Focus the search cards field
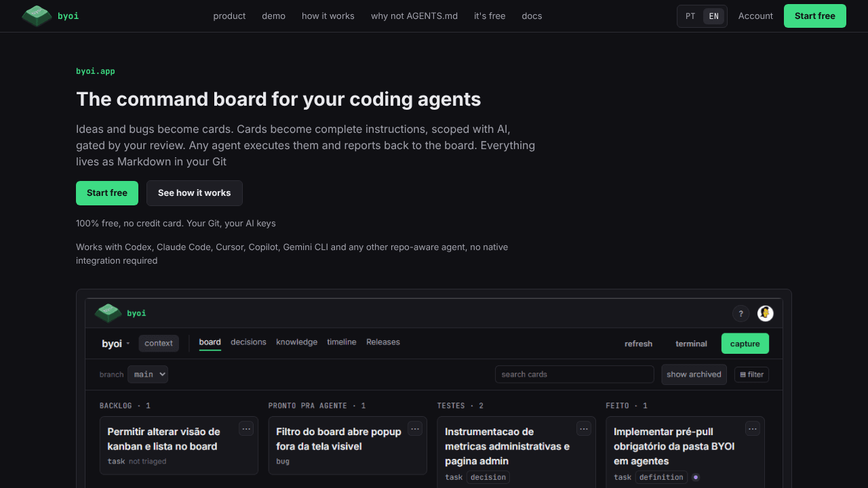The image size is (868, 488). (x=574, y=374)
